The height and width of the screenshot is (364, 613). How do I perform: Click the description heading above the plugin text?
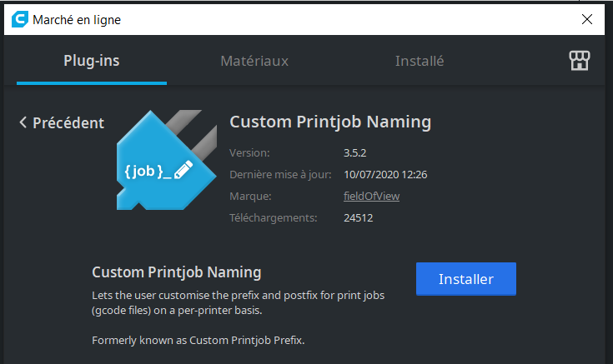(176, 272)
